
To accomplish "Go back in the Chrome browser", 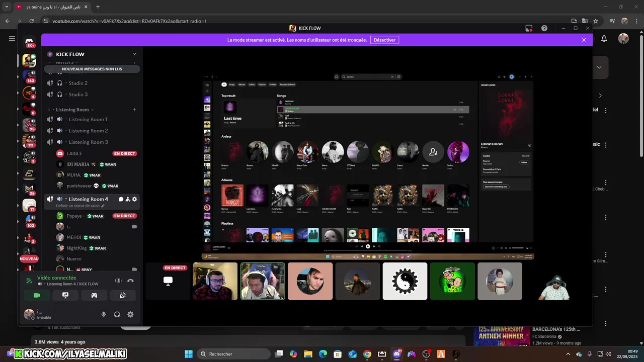I will (x=7, y=21).
